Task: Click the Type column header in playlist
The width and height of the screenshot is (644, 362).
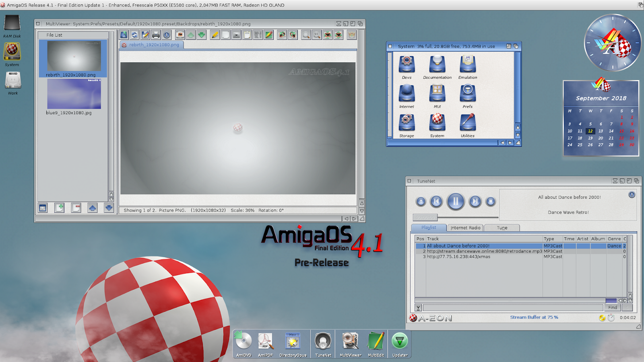Action: (553, 239)
